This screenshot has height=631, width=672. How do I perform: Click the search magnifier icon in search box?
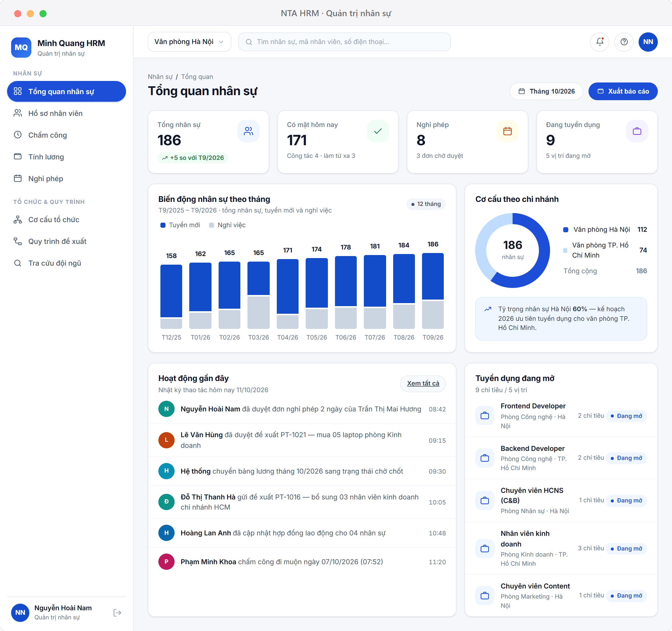pos(248,42)
